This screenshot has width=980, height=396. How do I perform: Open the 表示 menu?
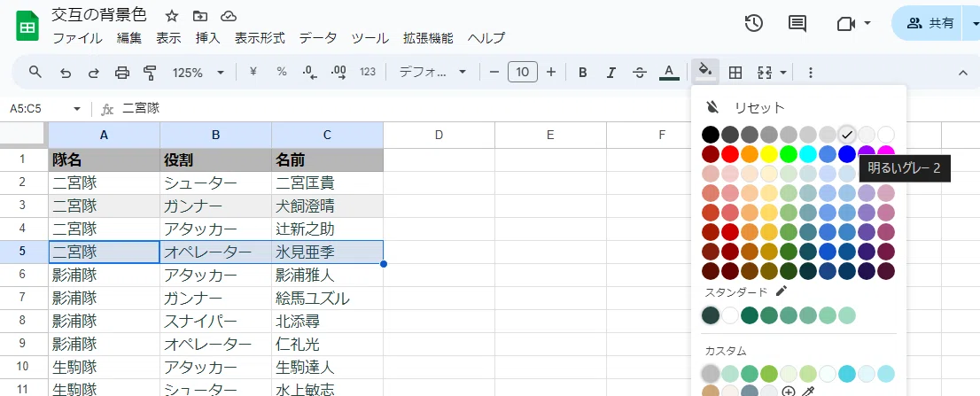point(168,38)
